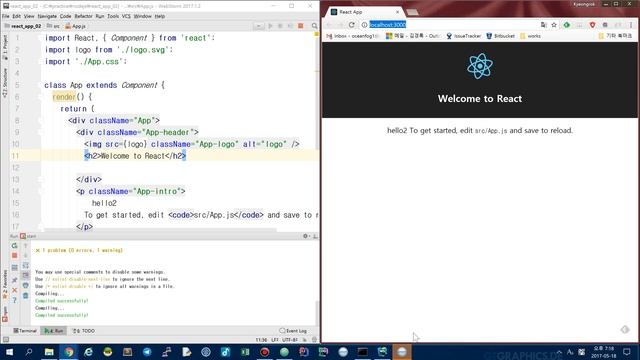Open the Refactor menu
Screen dimensions: 640x360
click(83, 16)
